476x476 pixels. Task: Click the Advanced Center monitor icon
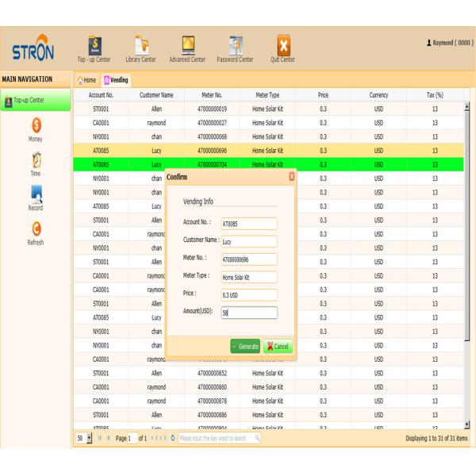pos(188,46)
